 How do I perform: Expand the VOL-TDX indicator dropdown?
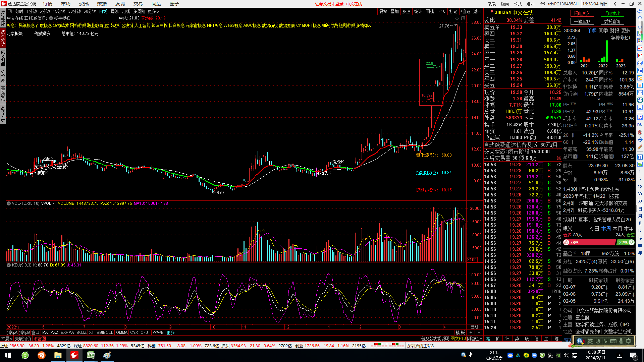click(9, 203)
